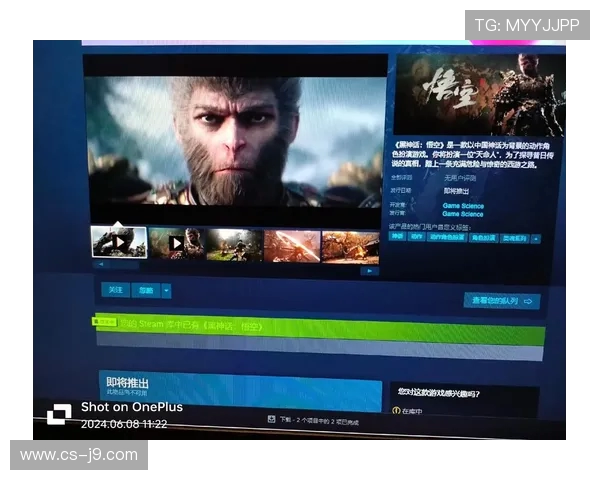The image size is (600, 480).
Task: Click the arrow icon on the queue button
Action: tap(528, 302)
